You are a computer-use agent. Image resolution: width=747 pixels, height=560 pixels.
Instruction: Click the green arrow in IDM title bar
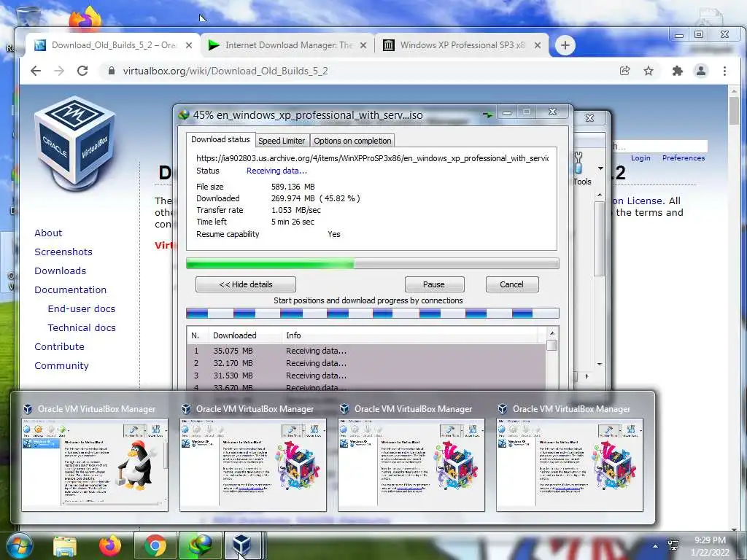(x=487, y=114)
